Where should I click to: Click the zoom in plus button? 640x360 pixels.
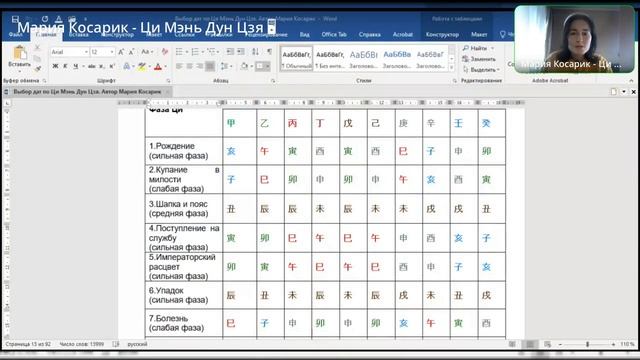tap(613, 344)
